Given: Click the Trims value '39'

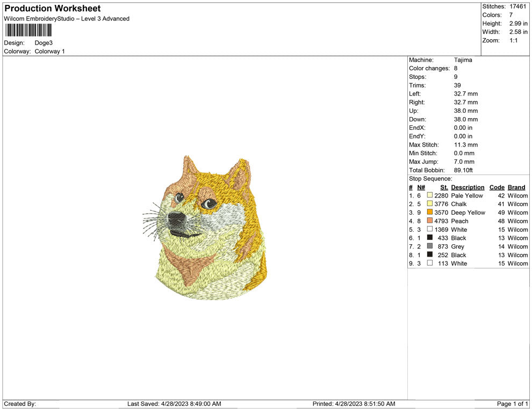Looking at the screenshot, I should pyautogui.click(x=457, y=85).
